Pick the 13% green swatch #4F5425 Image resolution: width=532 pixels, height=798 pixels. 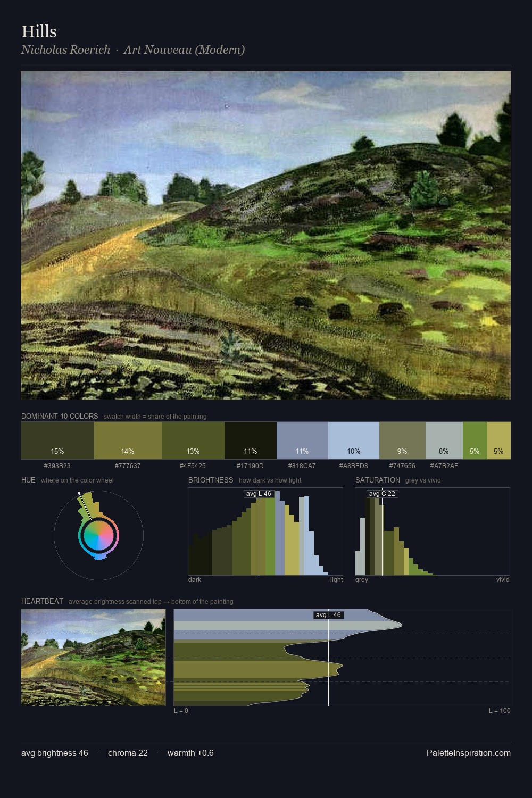(193, 440)
